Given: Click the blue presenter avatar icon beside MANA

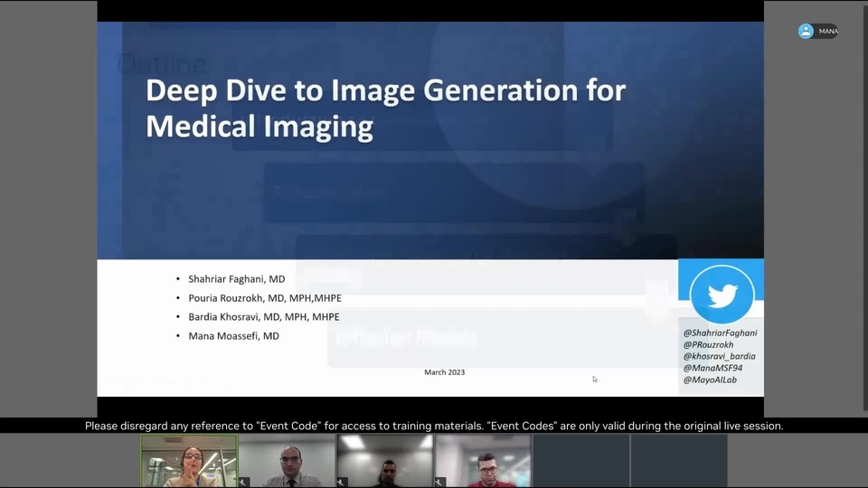Looking at the screenshot, I should pyautogui.click(x=806, y=31).
